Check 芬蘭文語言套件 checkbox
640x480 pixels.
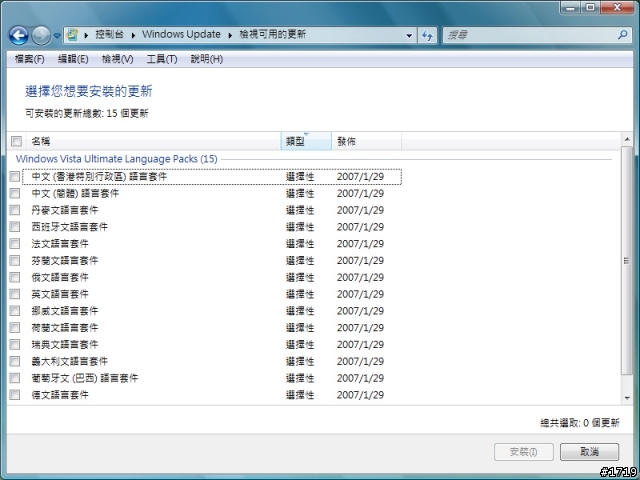point(15,260)
